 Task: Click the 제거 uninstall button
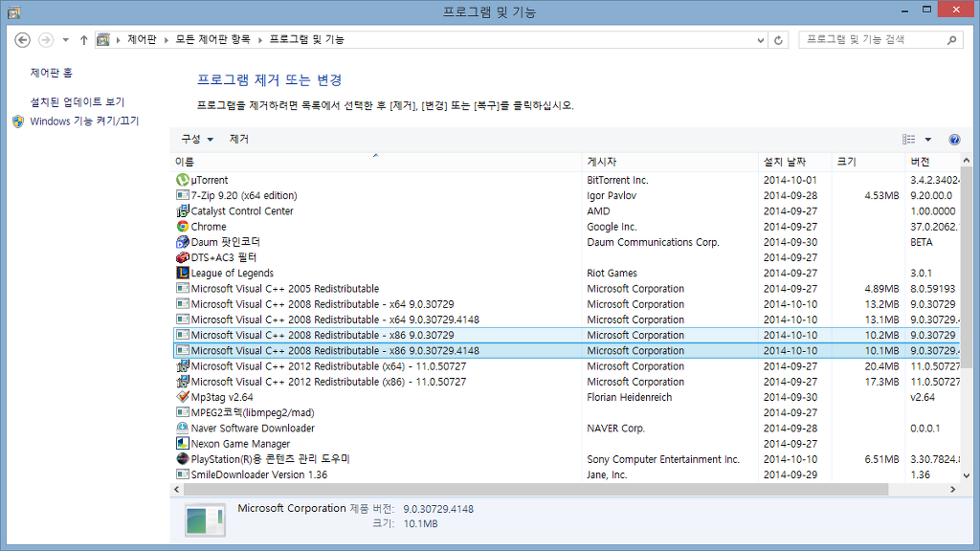pyautogui.click(x=237, y=139)
